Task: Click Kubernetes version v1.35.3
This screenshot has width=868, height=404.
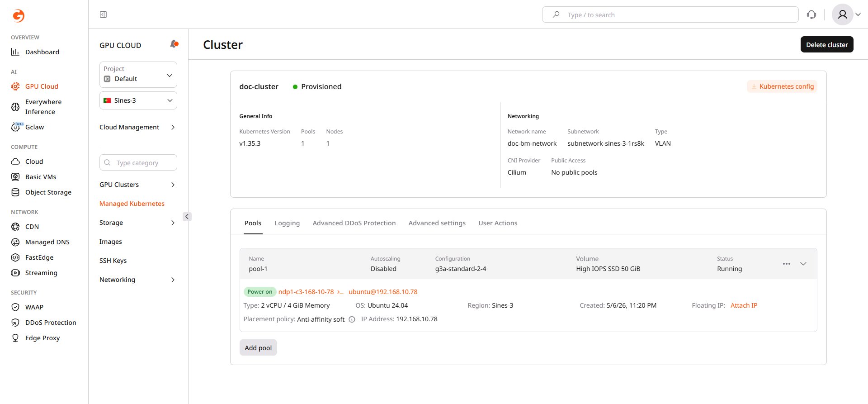Action: pos(250,143)
